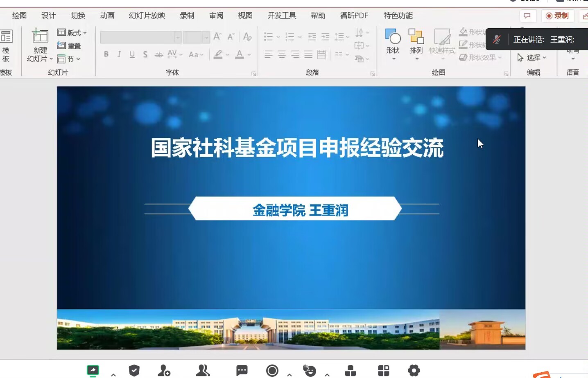Toggle center alignment

pyautogui.click(x=282, y=54)
